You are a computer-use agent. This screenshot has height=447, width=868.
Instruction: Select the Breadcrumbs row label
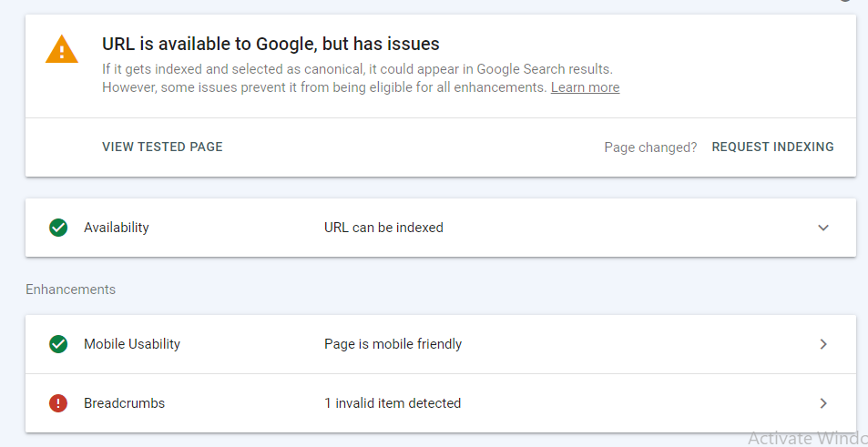tap(124, 403)
